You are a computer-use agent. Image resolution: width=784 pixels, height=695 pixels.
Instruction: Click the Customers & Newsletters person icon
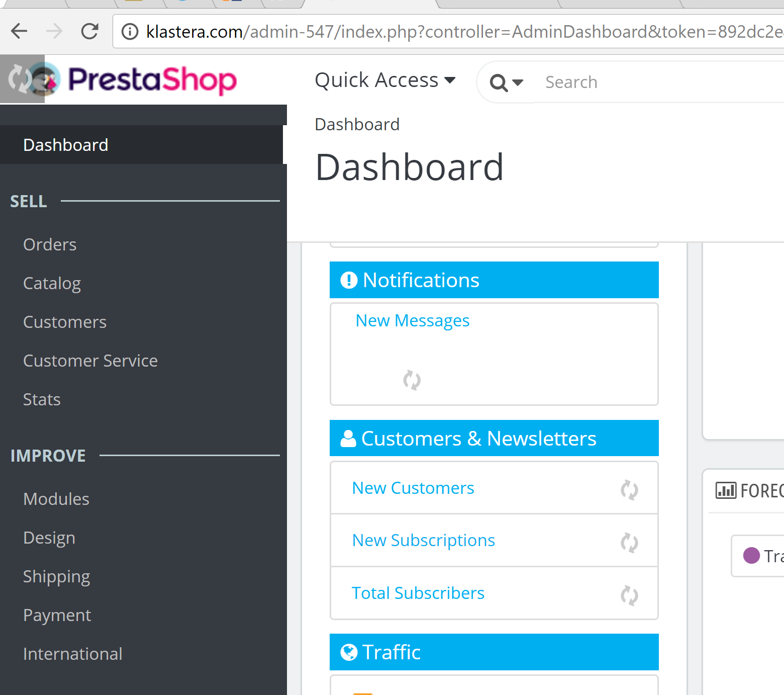tap(348, 439)
